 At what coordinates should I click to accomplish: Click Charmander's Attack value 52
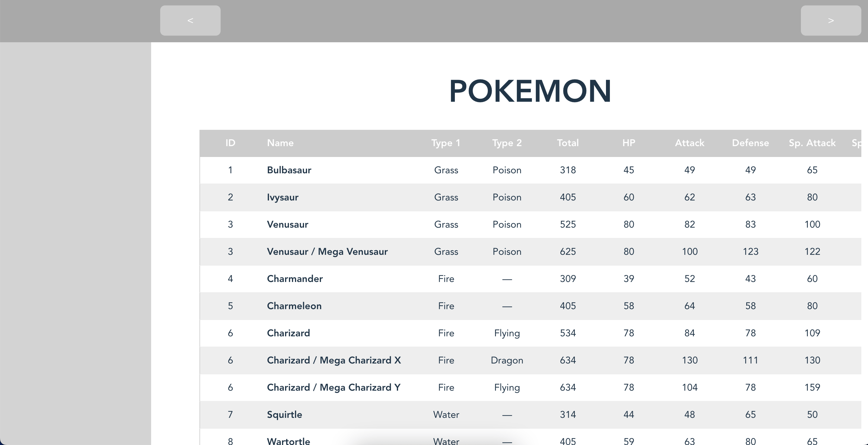[x=689, y=279]
